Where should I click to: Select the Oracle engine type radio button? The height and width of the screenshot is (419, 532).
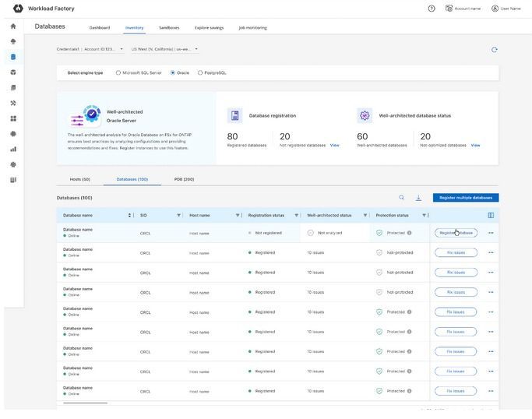(173, 73)
